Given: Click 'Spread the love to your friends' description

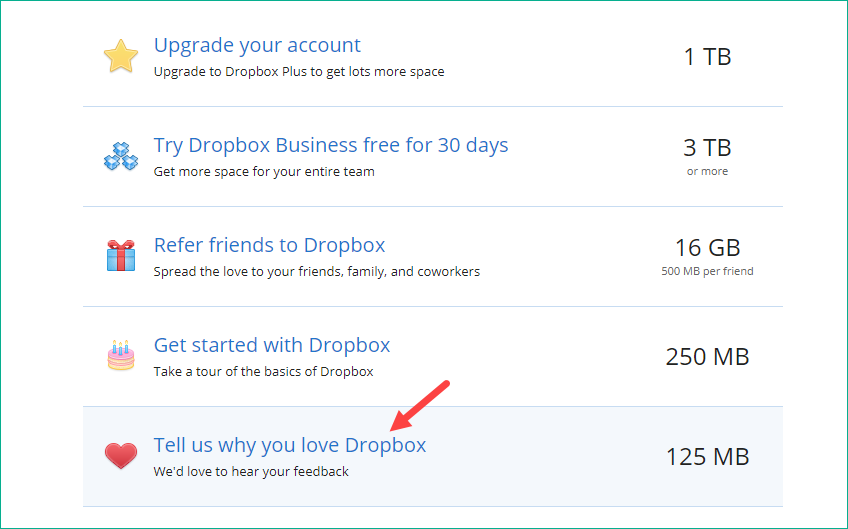Looking at the screenshot, I should click(317, 272).
